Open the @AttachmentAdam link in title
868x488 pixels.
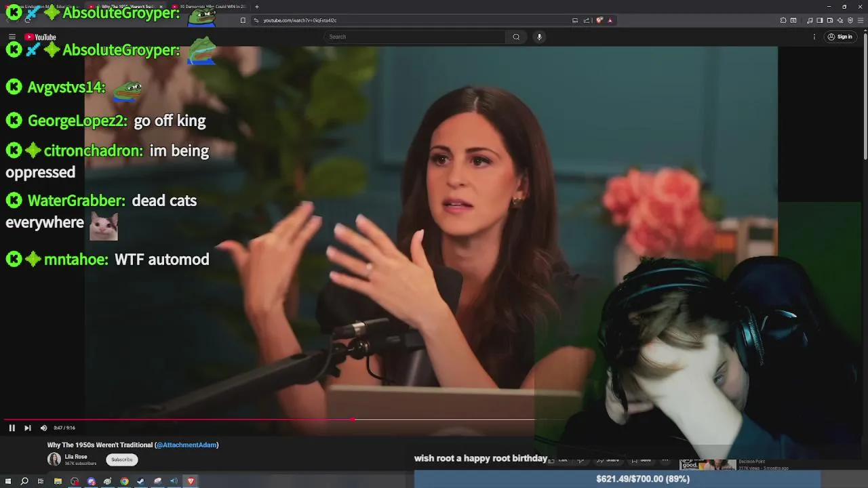click(186, 445)
